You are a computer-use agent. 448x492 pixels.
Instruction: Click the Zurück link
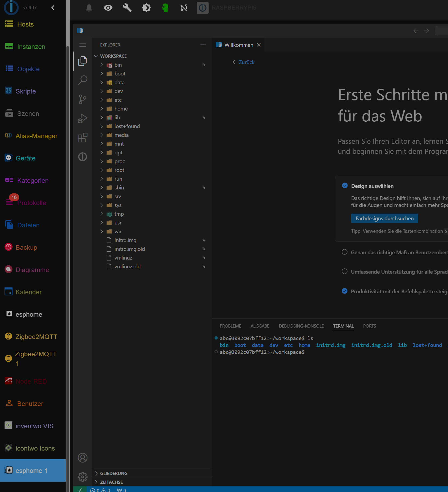246,62
